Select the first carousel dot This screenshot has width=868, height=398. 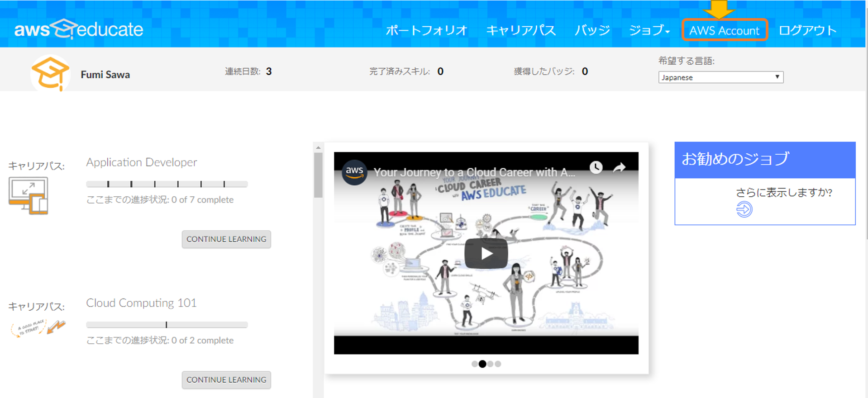[x=474, y=364]
